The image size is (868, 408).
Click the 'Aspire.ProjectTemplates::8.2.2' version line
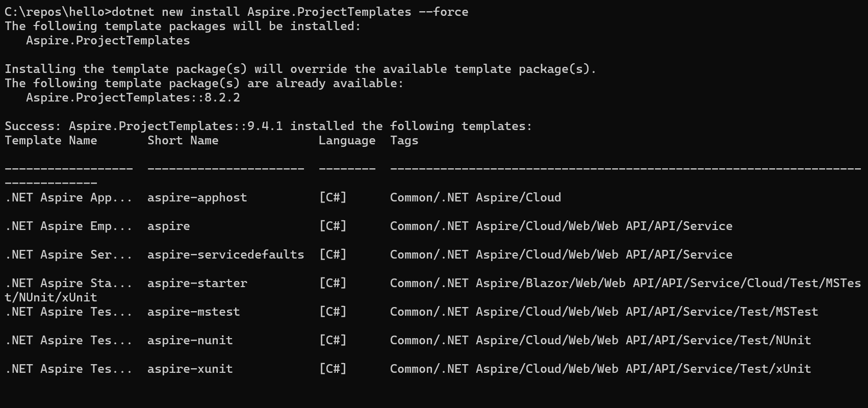pyautogui.click(x=133, y=97)
